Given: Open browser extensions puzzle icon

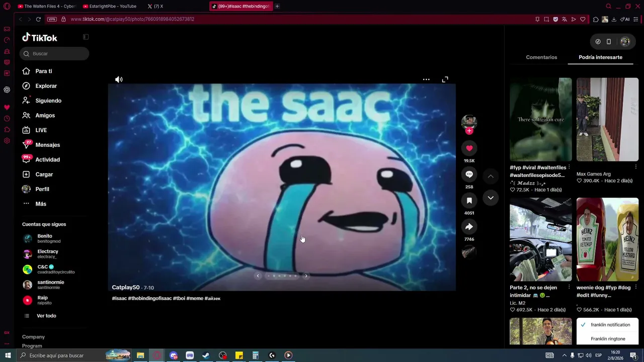Looking at the screenshot, I should (596, 19).
